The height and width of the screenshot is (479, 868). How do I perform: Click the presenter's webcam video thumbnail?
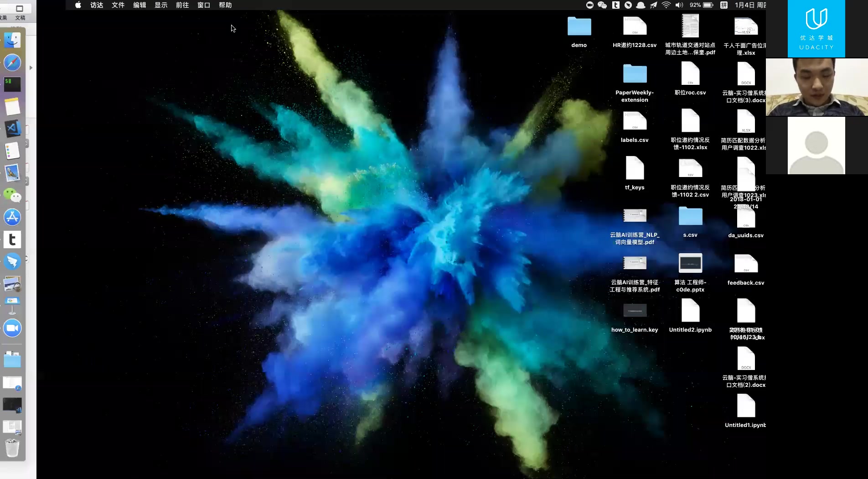click(817, 87)
